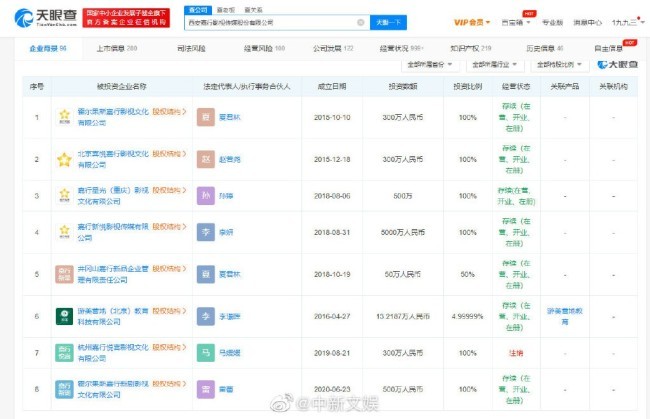The height and width of the screenshot is (419, 650).
Task: Switch to the 查公司 search mode
Action: pos(198,10)
